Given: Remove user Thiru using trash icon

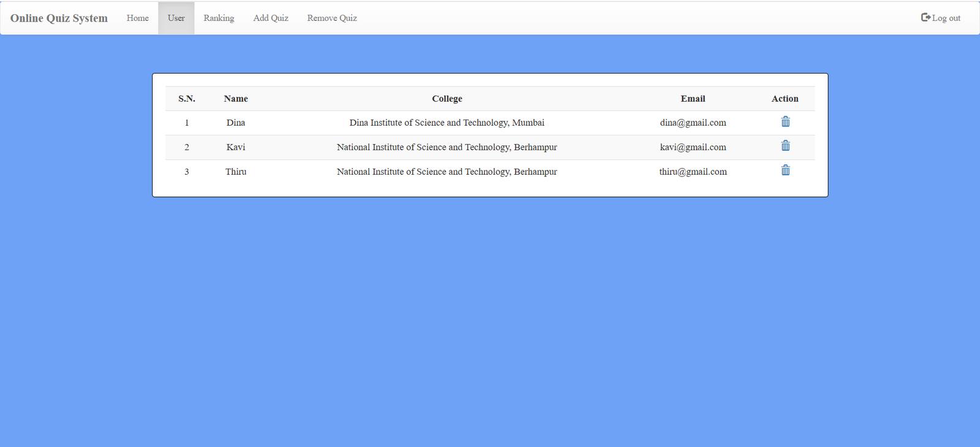Looking at the screenshot, I should [x=785, y=170].
